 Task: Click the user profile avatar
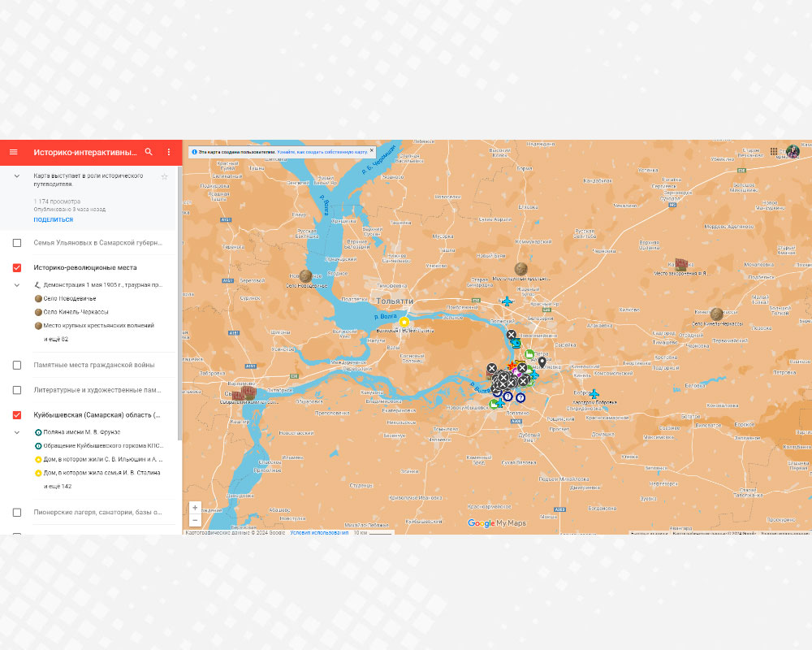point(793,151)
